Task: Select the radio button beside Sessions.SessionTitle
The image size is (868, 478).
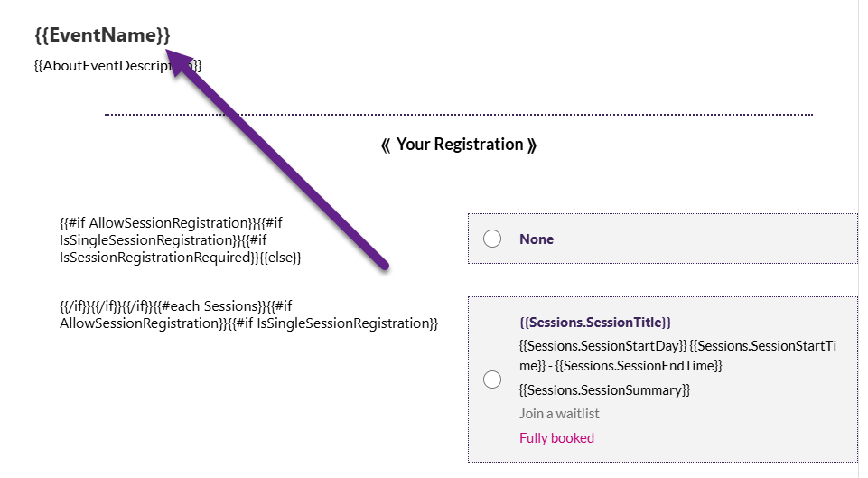Action: [x=492, y=380]
